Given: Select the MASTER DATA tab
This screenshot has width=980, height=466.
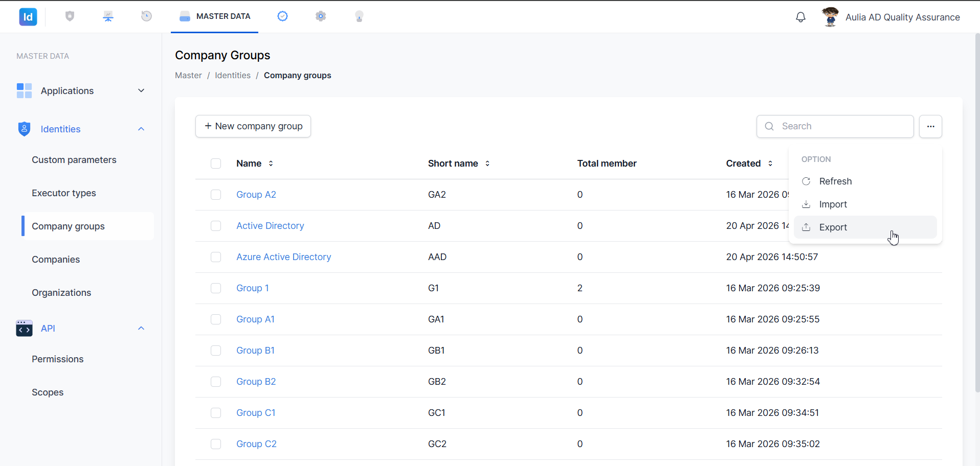Looking at the screenshot, I should click(x=214, y=16).
